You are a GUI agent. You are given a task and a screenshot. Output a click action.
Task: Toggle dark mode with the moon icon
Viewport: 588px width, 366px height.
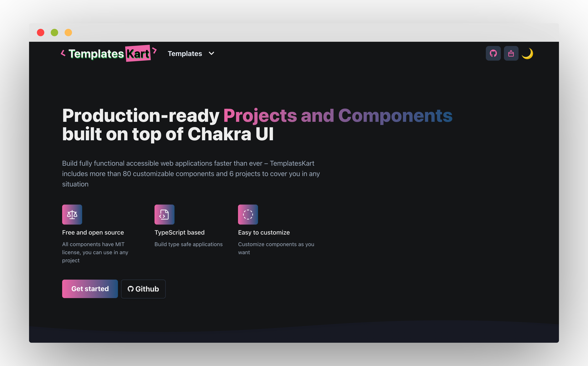coord(527,53)
